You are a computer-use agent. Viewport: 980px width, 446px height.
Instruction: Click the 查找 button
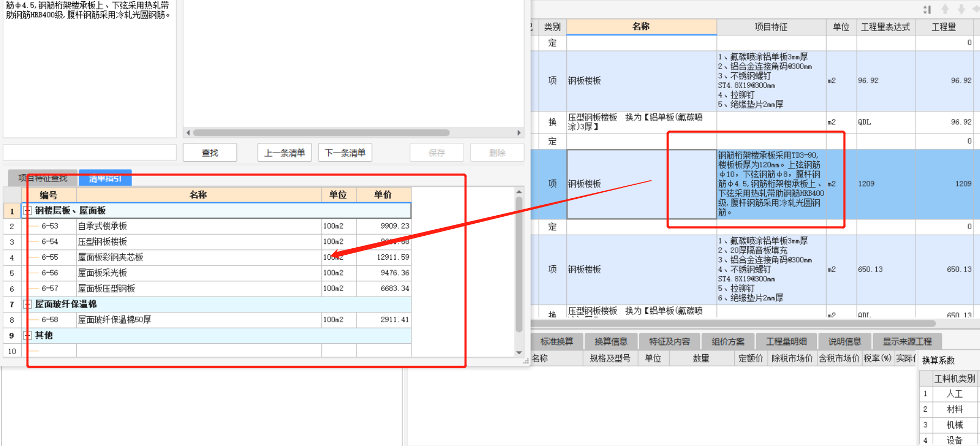210,153
